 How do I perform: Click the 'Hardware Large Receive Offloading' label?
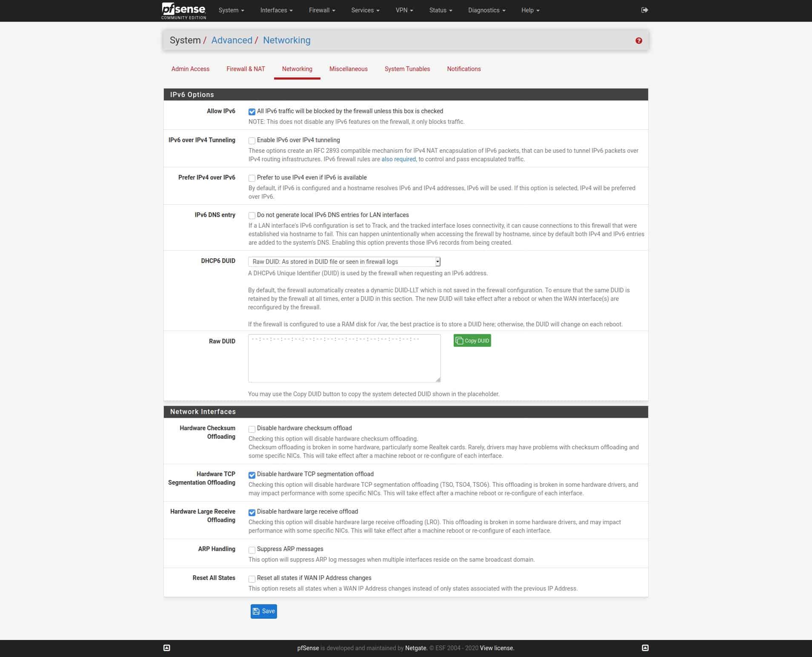point(203,516)
